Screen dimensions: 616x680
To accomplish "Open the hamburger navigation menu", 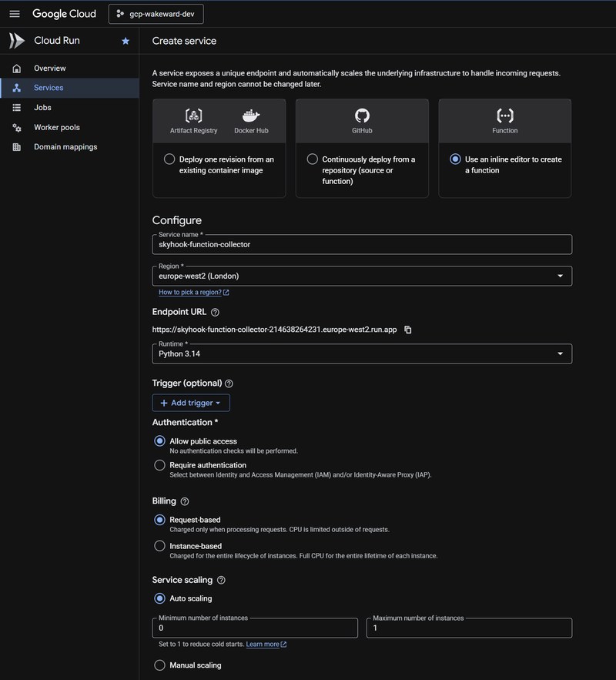I will click(15, 14).
